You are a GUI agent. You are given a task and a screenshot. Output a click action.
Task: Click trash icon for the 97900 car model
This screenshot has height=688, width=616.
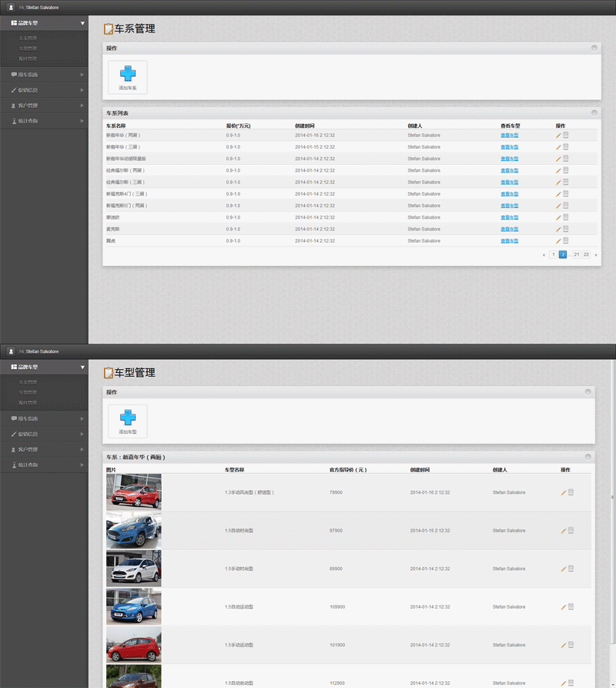click(x=571, y=530)
